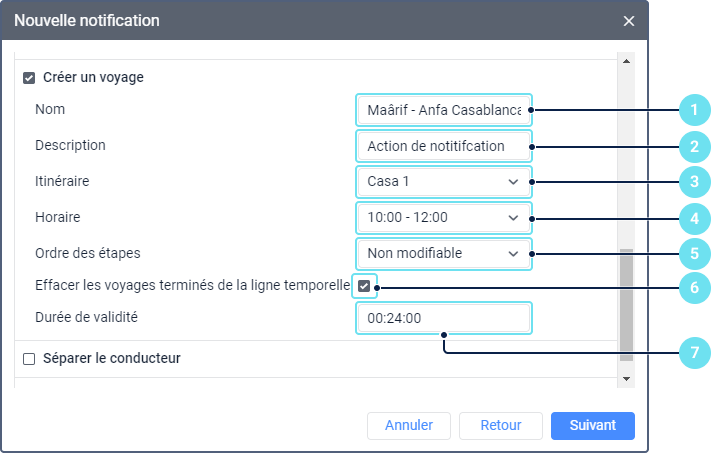Screen dimensions: 721x453
Task: Click the Retour button
Action: (501, 426)
